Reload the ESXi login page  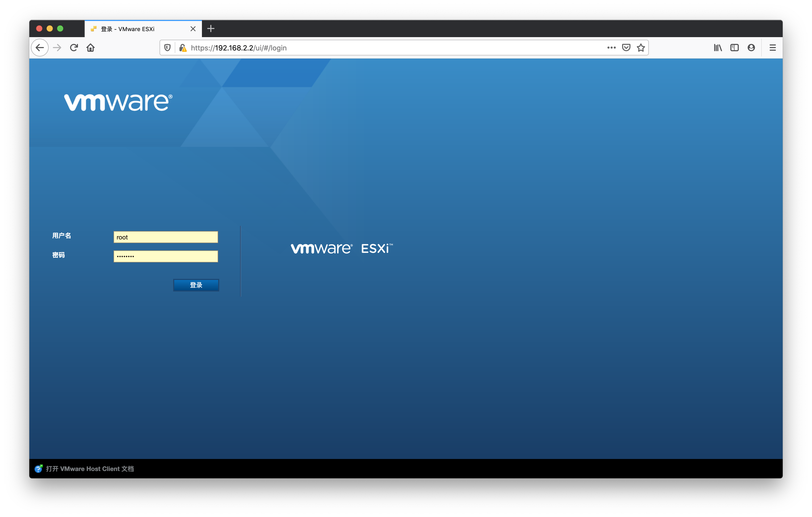pyautogui.click(x=74, y=48)
